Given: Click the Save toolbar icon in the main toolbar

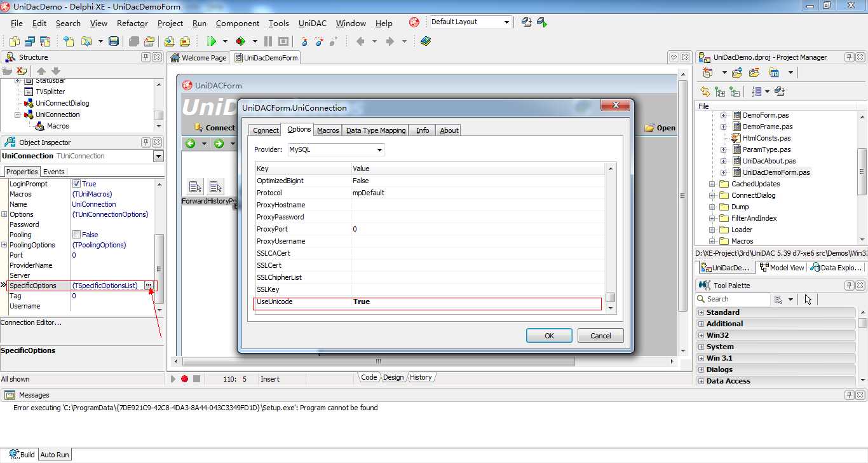Looking at the screenshot, I should point(114,41).
